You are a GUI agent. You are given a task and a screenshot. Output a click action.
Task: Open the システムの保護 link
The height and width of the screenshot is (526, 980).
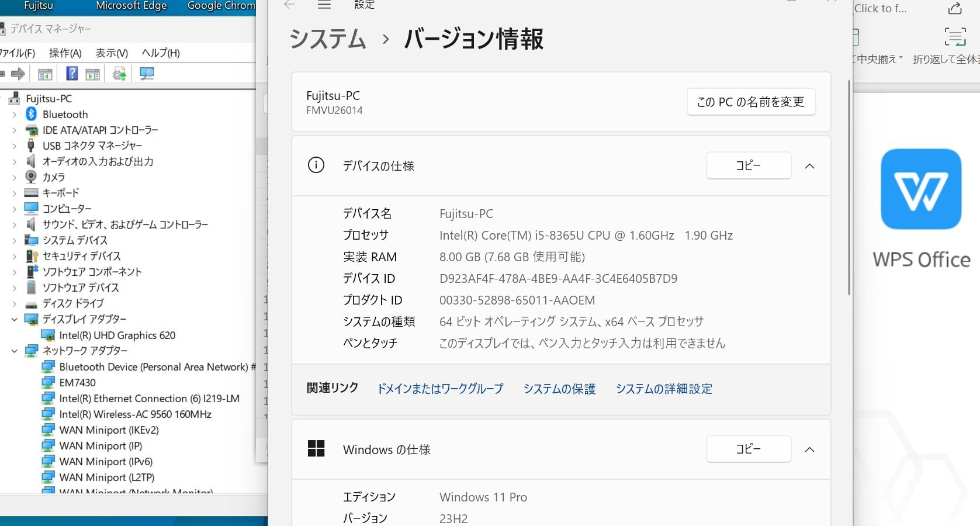(559, 389)
